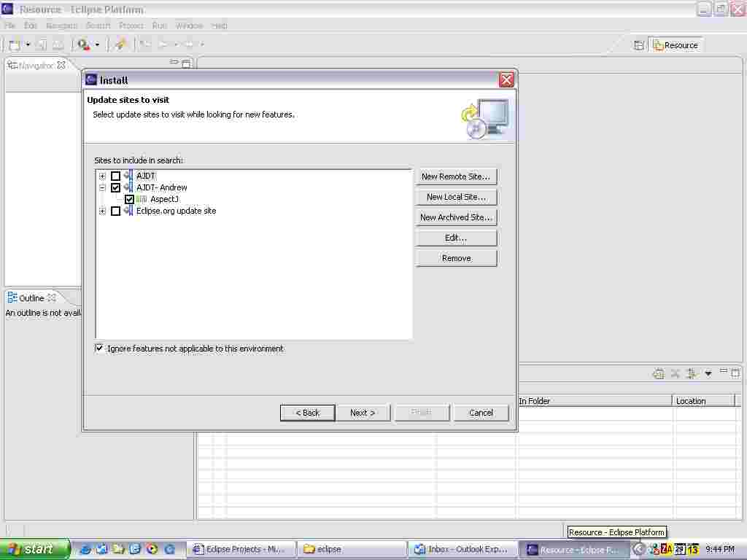Image resolution: width=747 pixels, height=560 pixels.
Task: Close the Navigator view tab
Action: (61, 65)
